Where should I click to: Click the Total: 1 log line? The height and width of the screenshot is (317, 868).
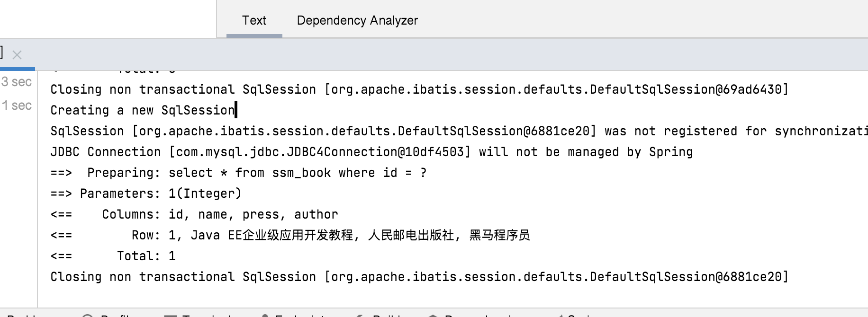[114, 255]
